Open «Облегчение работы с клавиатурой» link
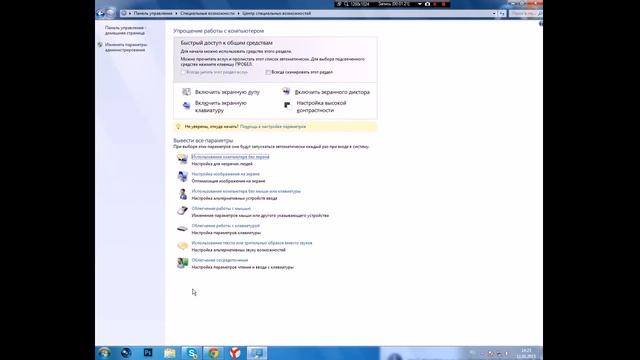 pyautogui.click(x=225, y=226)
